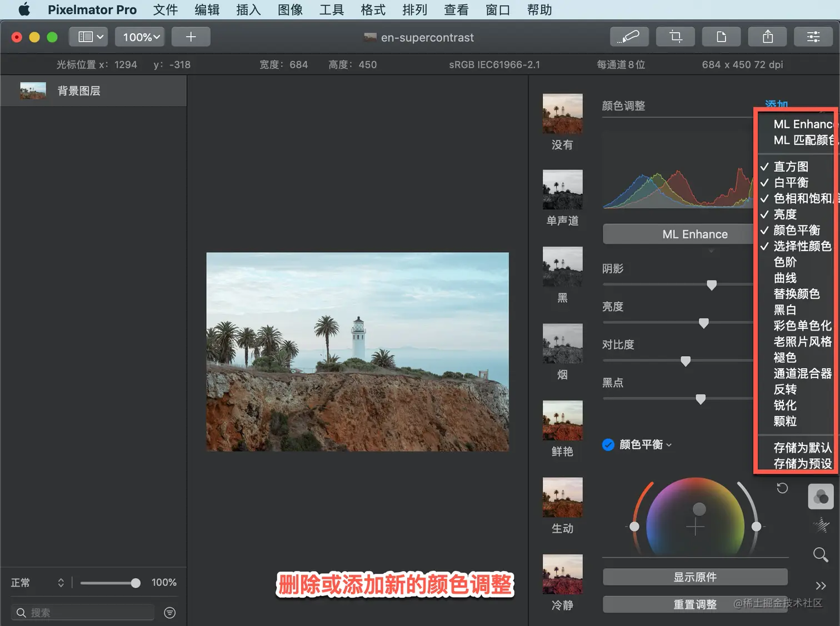Open the 排列 menu
Screen dimensions: 840x626
pyautogui.click(x=415, y=9)
